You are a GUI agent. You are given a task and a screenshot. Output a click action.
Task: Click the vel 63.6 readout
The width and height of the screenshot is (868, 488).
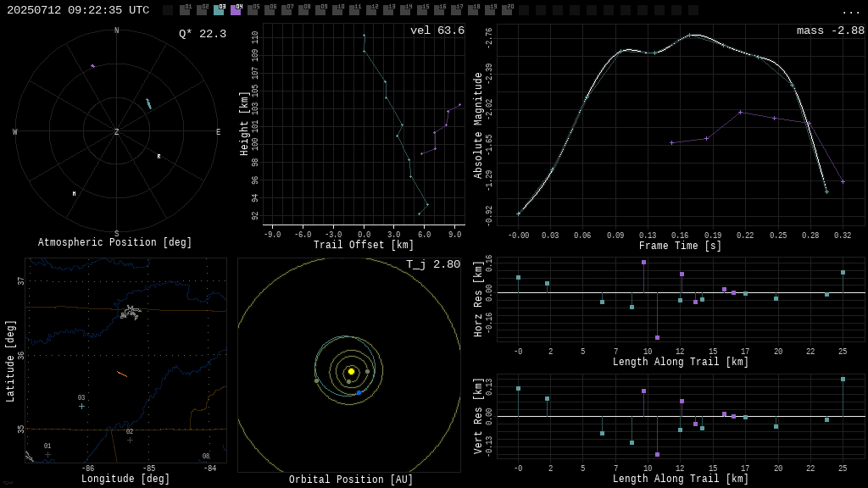(x=437, y=31)
